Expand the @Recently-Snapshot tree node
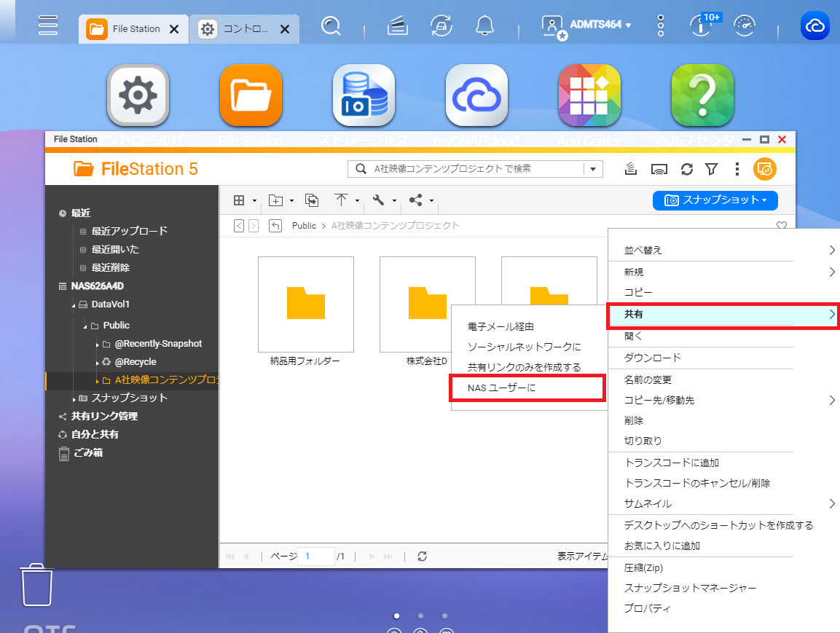840x633 pixels. (97, 345)
